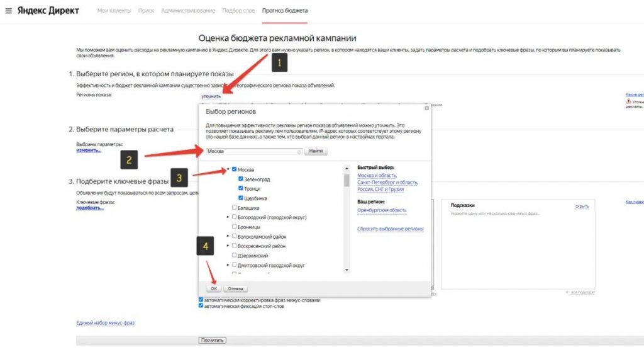The width and height of the screenshot is (644, 352).
Task: Open the Подбор слов tab
Action: pos(238,11)
